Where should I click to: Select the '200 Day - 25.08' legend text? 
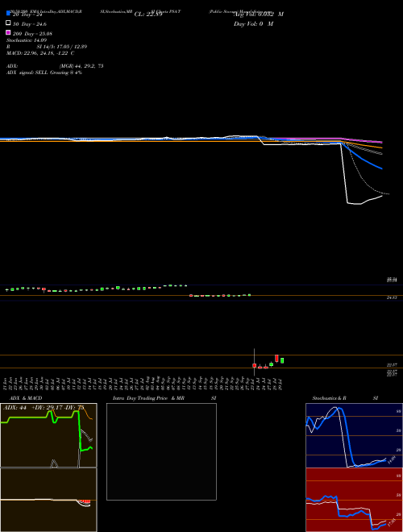click(32, 34)
